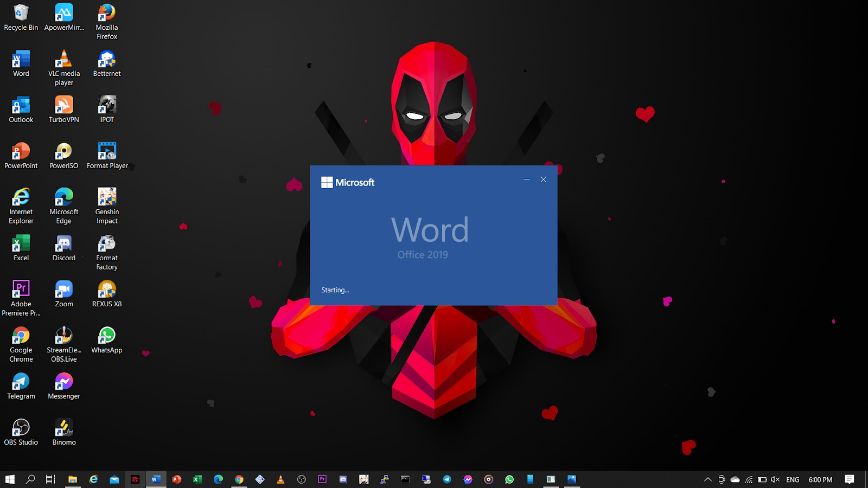Image resolution: width=868 pixels, height=488 pixels.
Task: Click Premiere Pro on the taskbar
Action: 322,479
